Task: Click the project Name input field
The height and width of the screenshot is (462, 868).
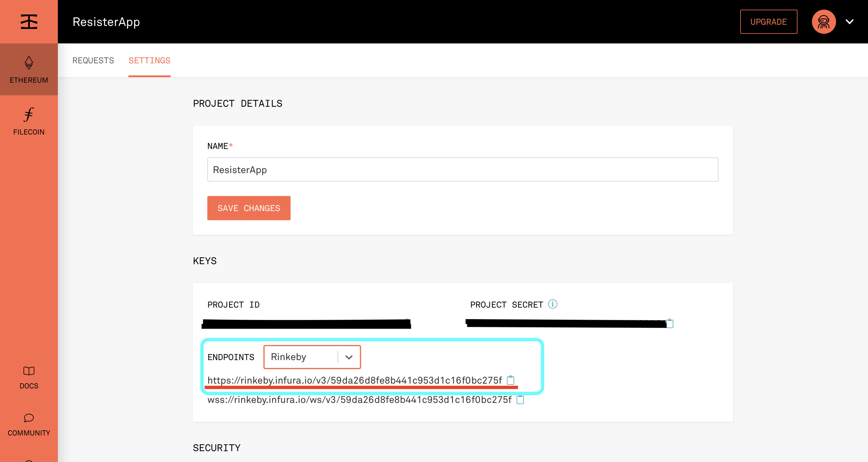Action: coord(462,169)
